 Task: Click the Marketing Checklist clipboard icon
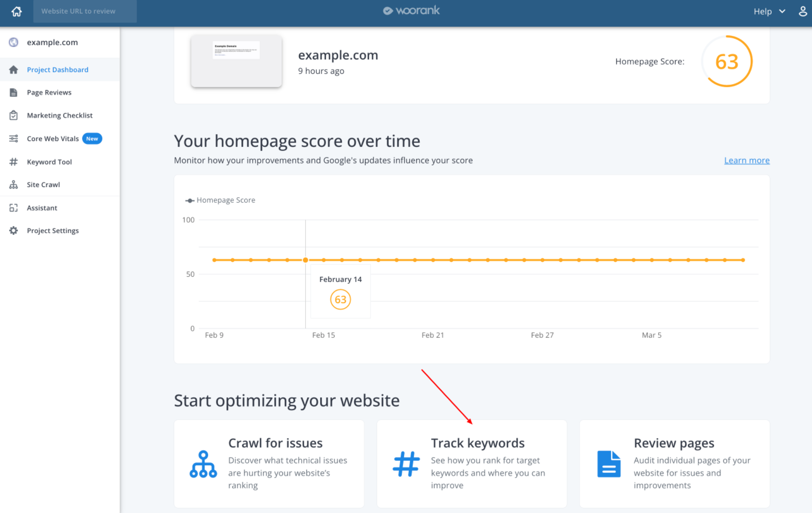click(14, 115)
